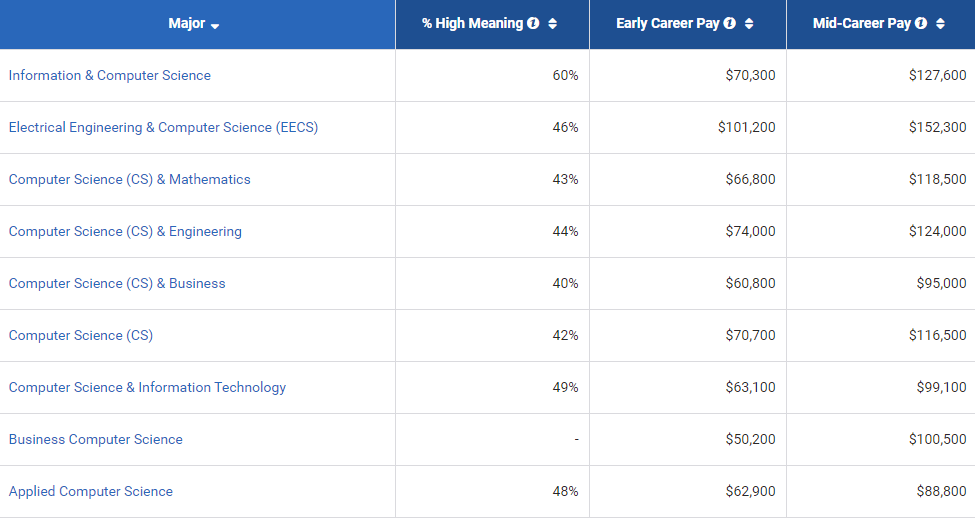975x519 pixels.
Task: Click info icon beside % High Meaning
Action: pyautogui.click(x=533, y=24)
